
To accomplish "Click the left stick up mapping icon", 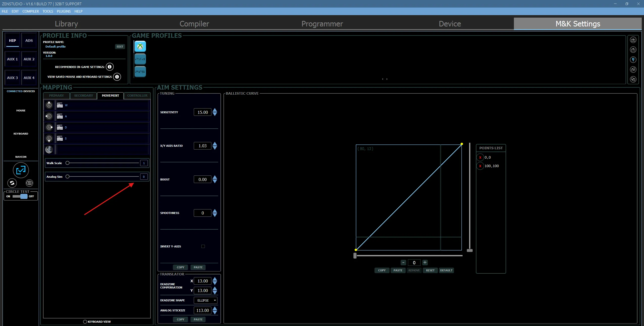I will [49, 105].
